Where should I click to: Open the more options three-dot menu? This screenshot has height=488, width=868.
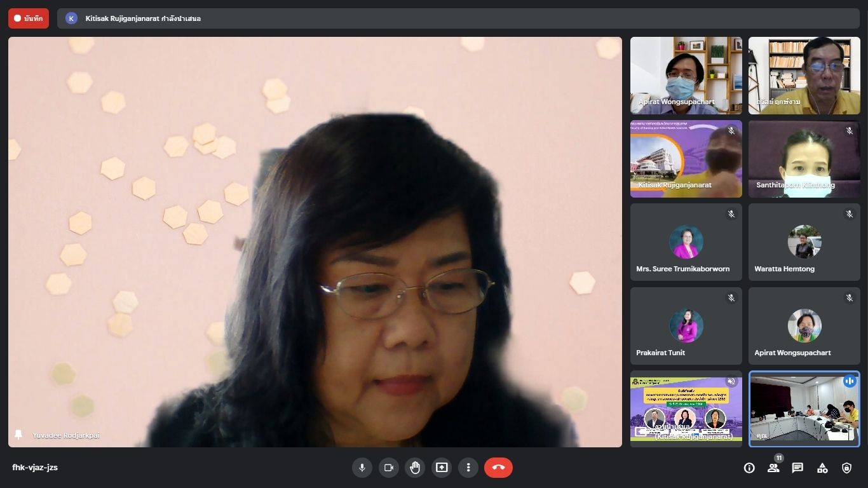(x=468, y=468)
